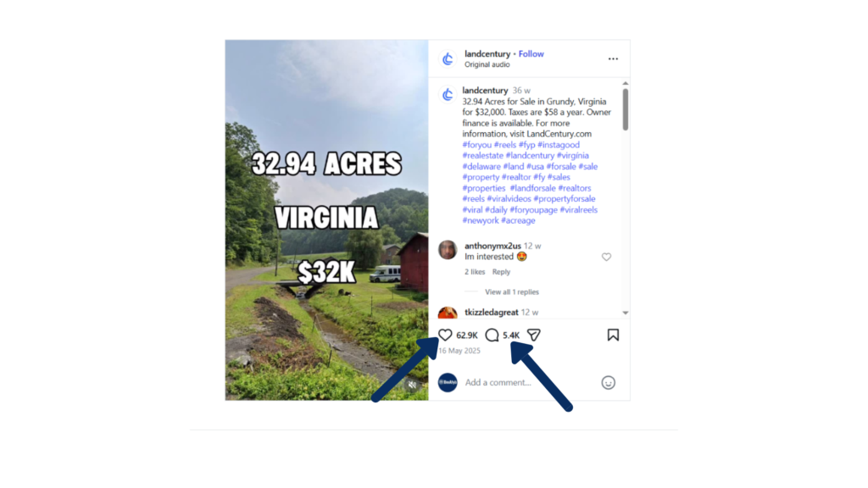Screen dimensions: 868x488
Task: Expand View all 1 replies
Action: pos(511,291)
